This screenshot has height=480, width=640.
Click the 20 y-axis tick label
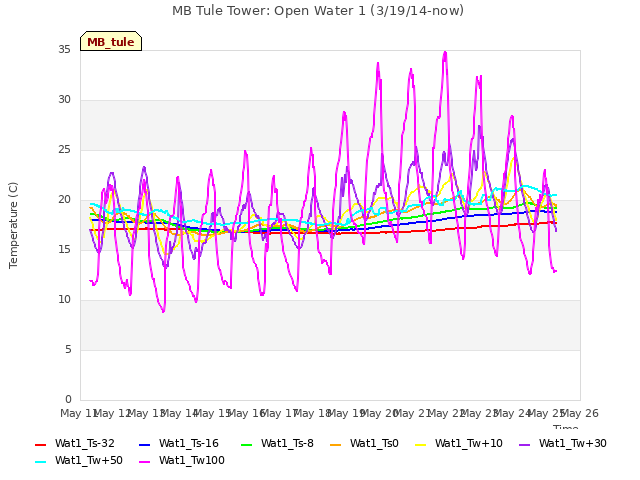pos(64,200)
